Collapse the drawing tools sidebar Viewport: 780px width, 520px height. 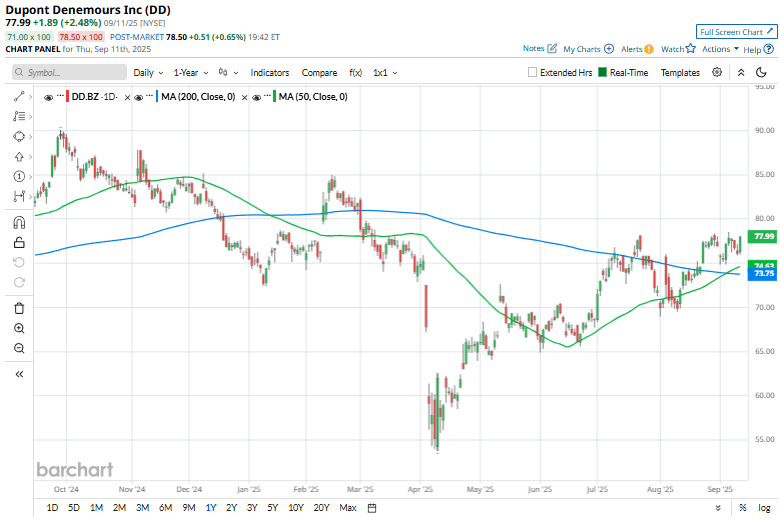[19, 374]
